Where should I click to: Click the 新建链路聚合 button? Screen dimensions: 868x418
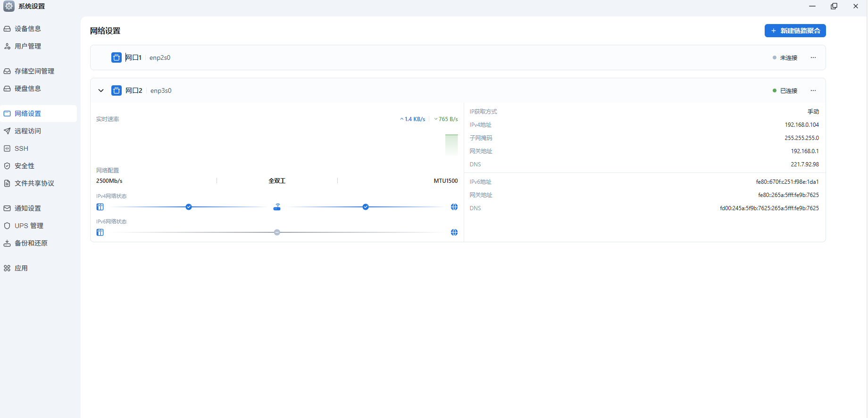pos(795,31)
